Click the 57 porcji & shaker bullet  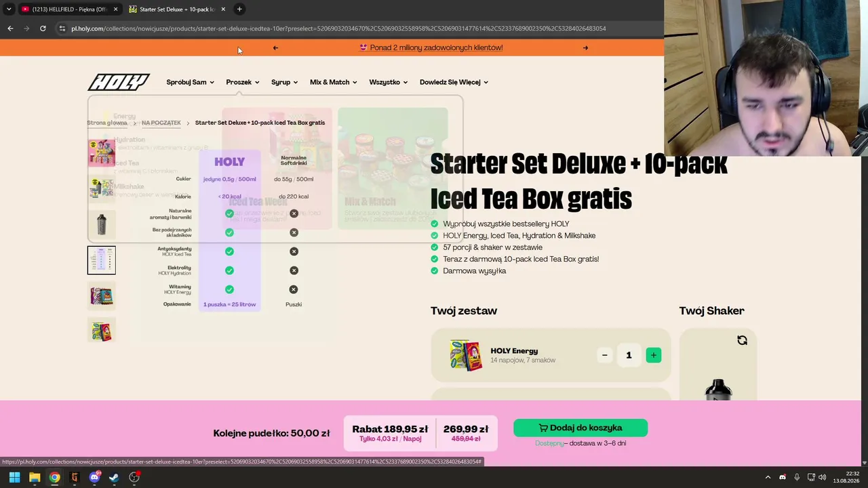(493, 247)
